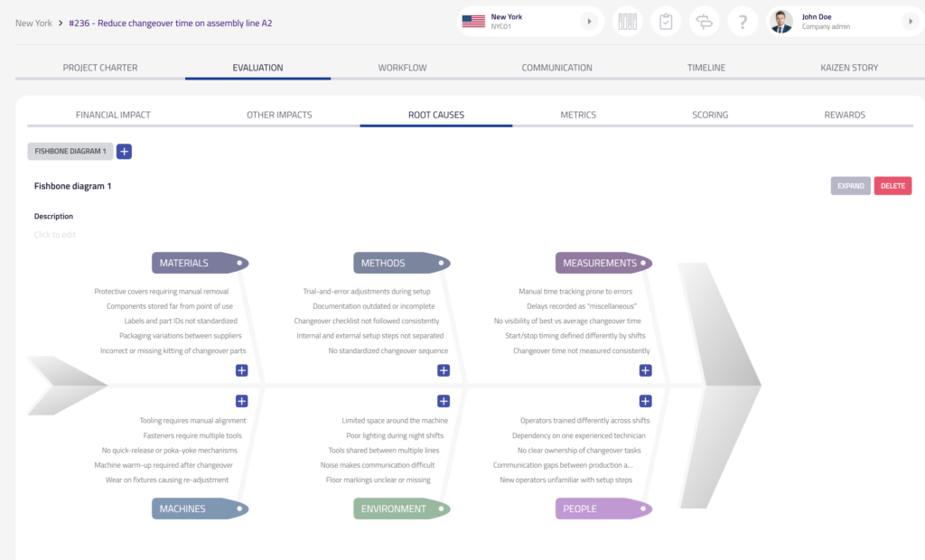Expand the New York location selector
The height and width of the screenshot is (560, 925).
pos(589,22)
